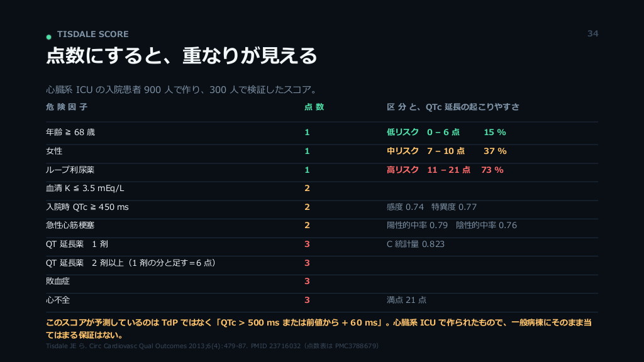Viewport: 644px width, 362px height.
Task: Select the 年齢 ≧ 68 歳 row
Action: (322, 132)
